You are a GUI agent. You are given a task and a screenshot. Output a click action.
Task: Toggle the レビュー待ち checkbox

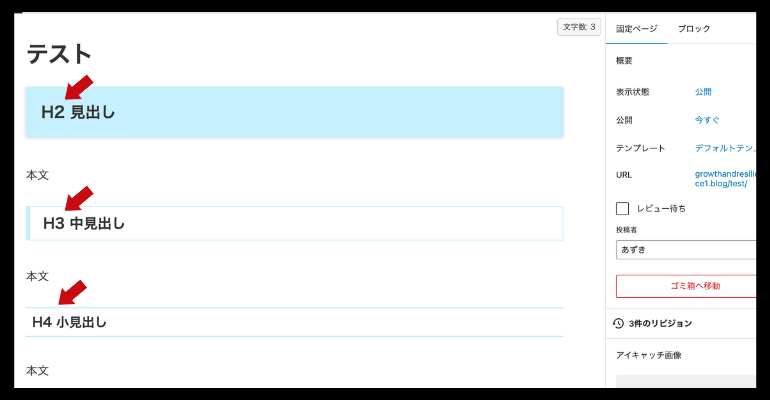622,209
